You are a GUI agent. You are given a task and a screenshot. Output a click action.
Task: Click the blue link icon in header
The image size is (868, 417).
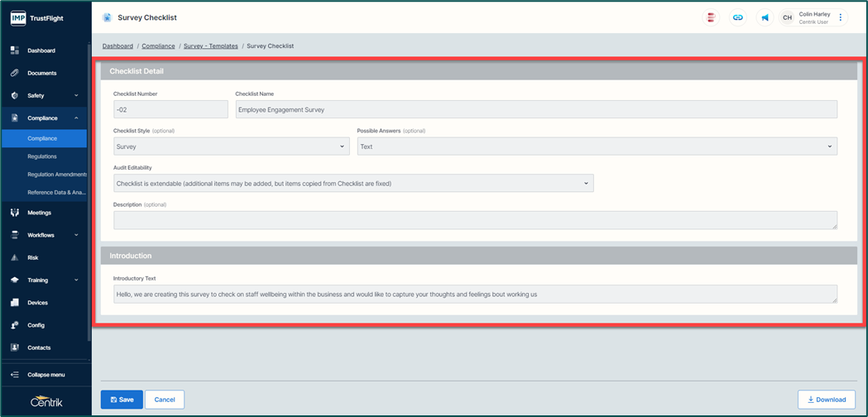pos(737,17)
